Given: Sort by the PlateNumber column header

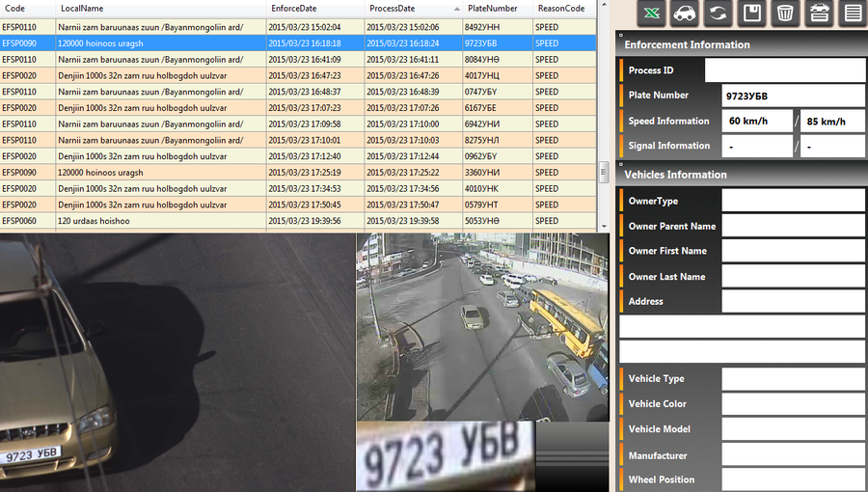Looking at the screenshot, I should (x=499, y=9).
